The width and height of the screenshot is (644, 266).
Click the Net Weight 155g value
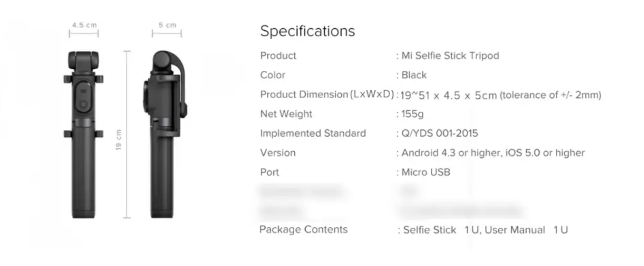tap(412, 114)
